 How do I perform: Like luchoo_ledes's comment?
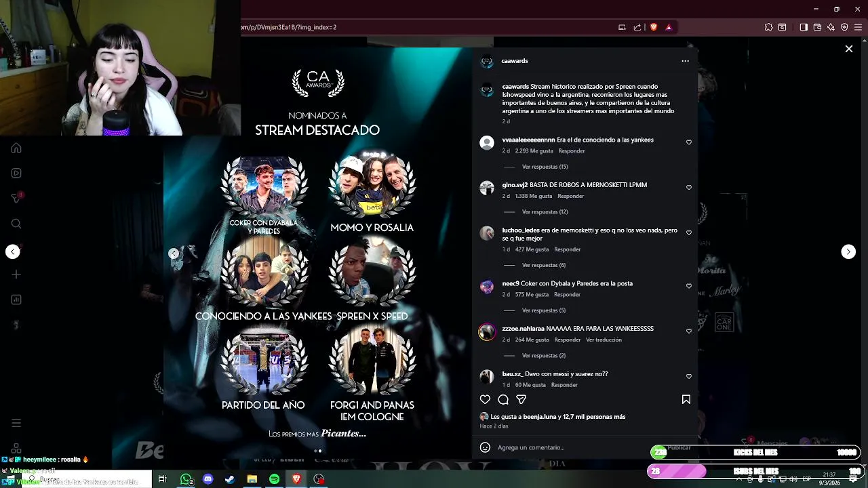tap(688, 232)
